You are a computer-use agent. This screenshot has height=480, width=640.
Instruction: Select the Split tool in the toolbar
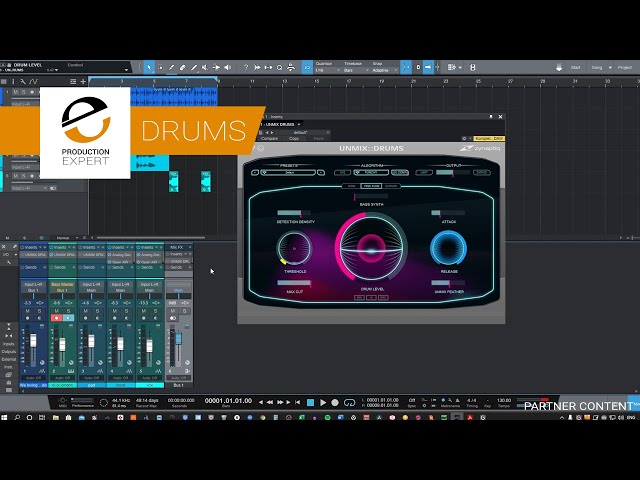[171, 67]
